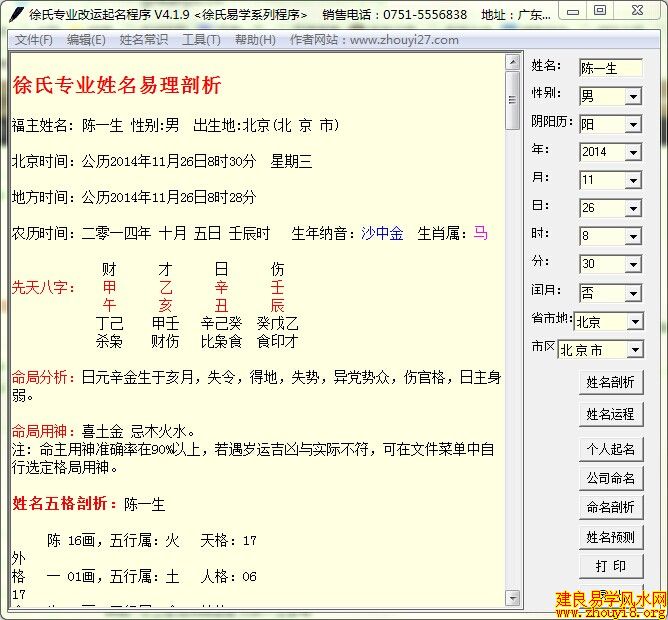Screen dimensions: 668x620
Task: Expand the 闰月 leap month dropdown
Action: tap(632, 294)
